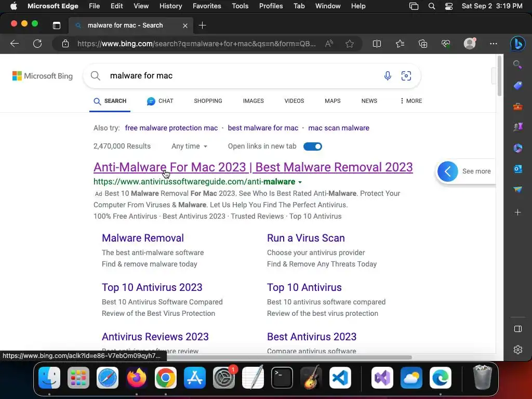This screenshot has height=399, width=532.
Task: Open the Malware Removal sitelink
Action: [x=143, y=238]
